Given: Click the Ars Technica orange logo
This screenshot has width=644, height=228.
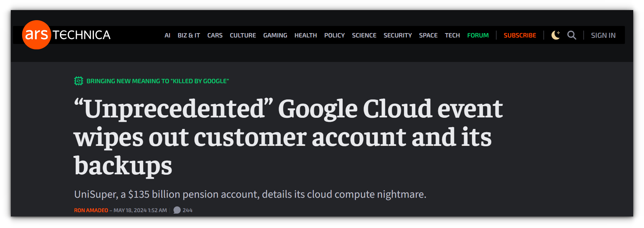Looking at the screenshot, I should [x=37, y=35].
